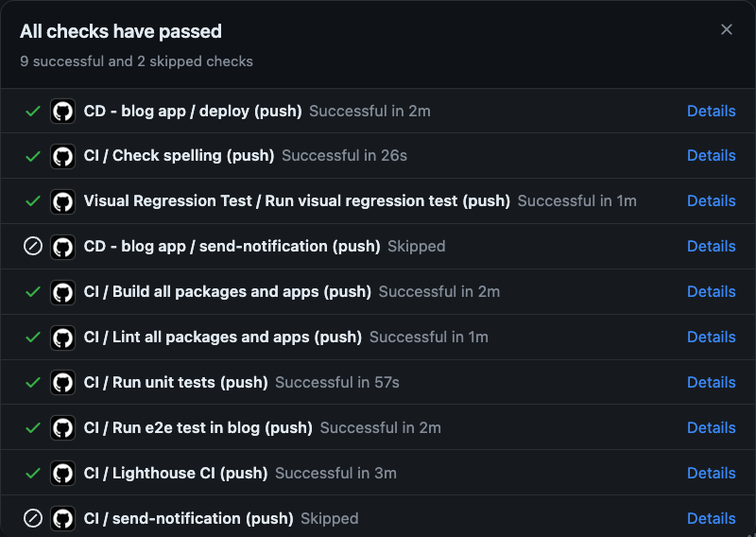Click green checkmark for Lint all packages
Viewport: 756px width, 537px height.
(x=33, y=338)
